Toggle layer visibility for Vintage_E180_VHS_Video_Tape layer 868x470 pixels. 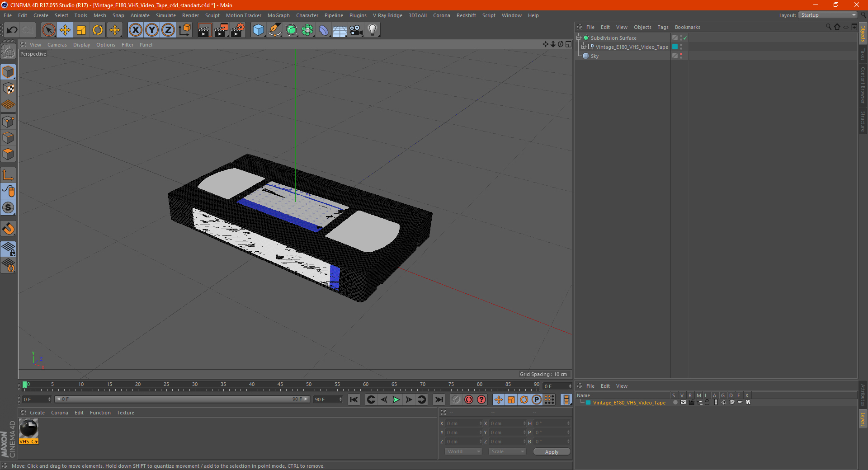pos(683,402)
